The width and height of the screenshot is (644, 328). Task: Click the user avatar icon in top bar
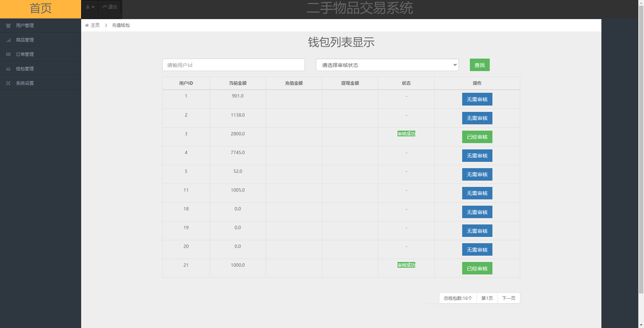pos(88,7)
